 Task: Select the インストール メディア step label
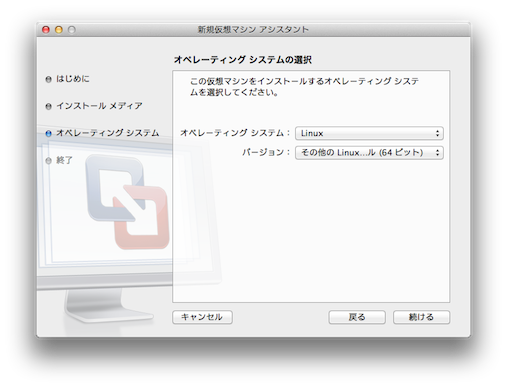point(99,106)
